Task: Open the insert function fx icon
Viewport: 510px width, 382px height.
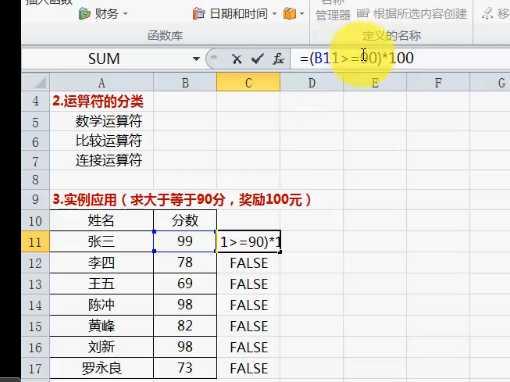Action: click(x=278, y=59)
